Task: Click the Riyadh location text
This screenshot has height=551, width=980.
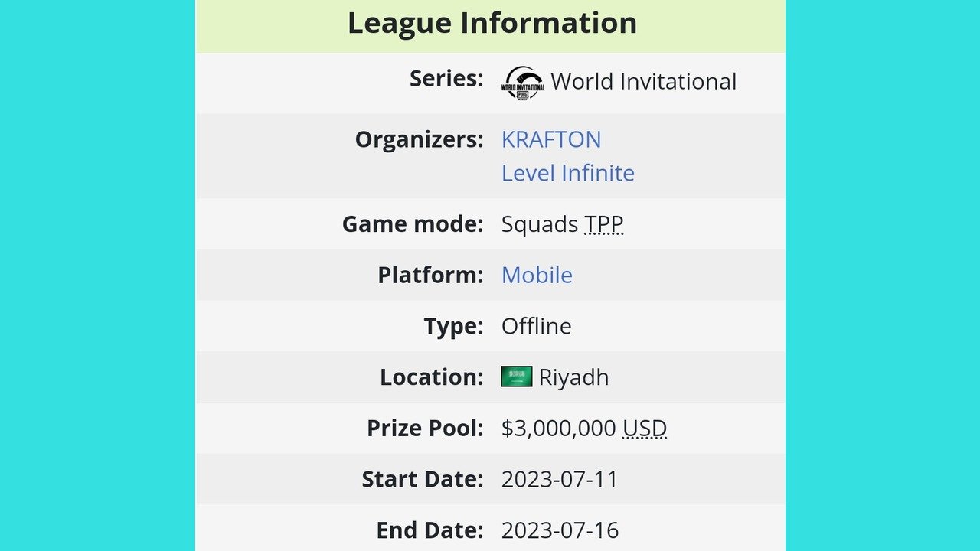Action: [574, 377]
